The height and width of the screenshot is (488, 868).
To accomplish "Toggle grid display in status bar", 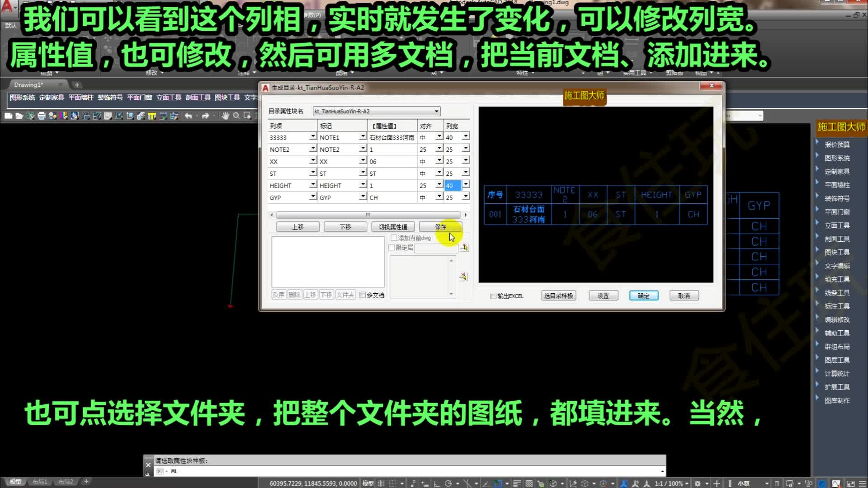I will coord(381,483).
